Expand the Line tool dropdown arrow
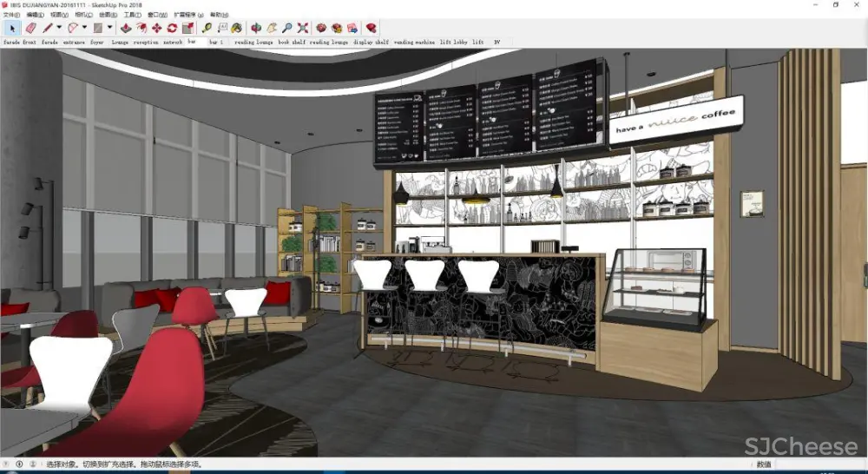 (x=58, y=28)
